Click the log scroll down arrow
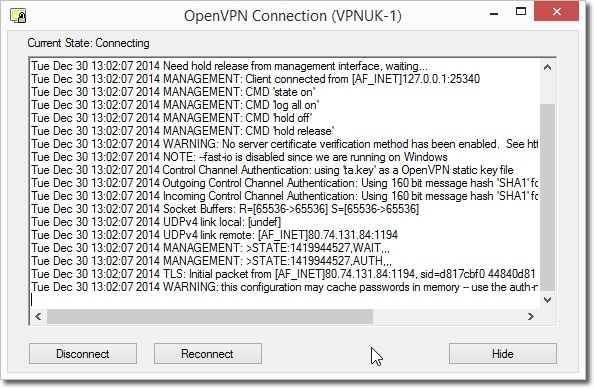 click(x=547, y=300)
